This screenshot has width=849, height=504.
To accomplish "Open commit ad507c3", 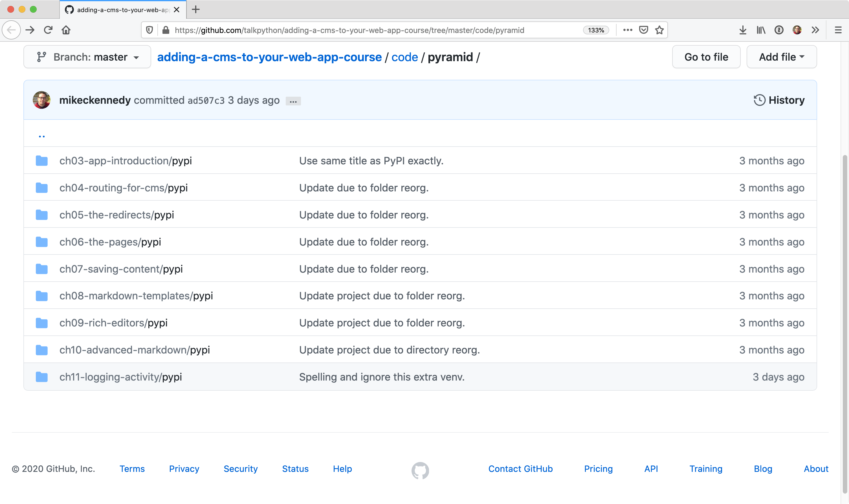I will pos(206,101).
